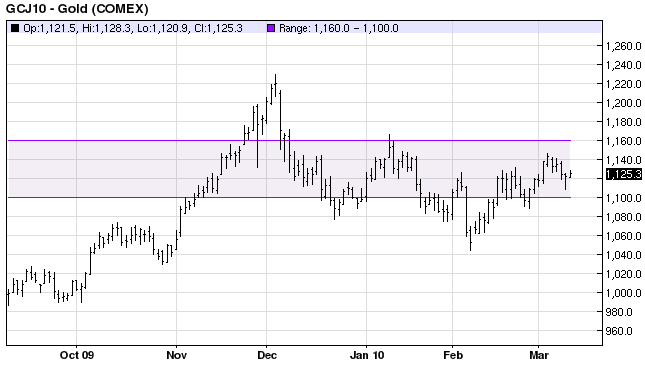
Task: Click the highlighted 1,125.3 current price tag
Action: click(x=624, y=174)
